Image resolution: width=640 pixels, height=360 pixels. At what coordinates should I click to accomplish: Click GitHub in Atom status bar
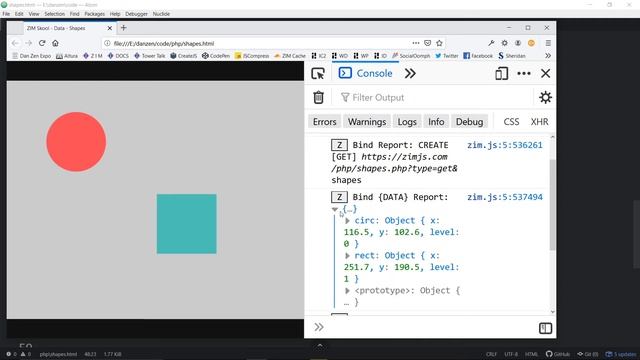coord(558,354)
